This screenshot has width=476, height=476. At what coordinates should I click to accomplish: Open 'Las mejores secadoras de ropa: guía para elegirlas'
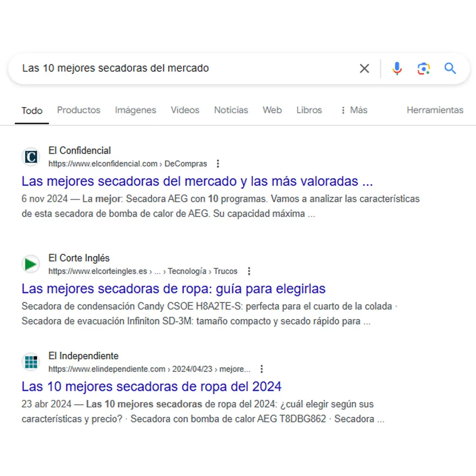(173, 289)
